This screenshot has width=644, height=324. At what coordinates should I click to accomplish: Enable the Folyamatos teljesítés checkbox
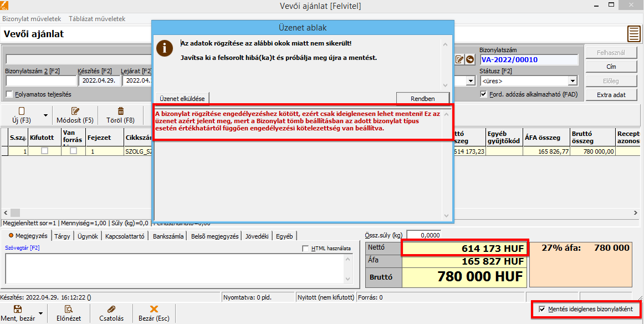9,94
